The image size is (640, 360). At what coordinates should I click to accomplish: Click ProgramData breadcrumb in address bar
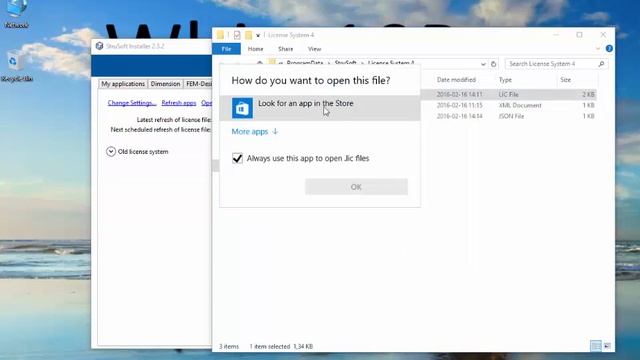pyautogui.click(x=304, y=63)
